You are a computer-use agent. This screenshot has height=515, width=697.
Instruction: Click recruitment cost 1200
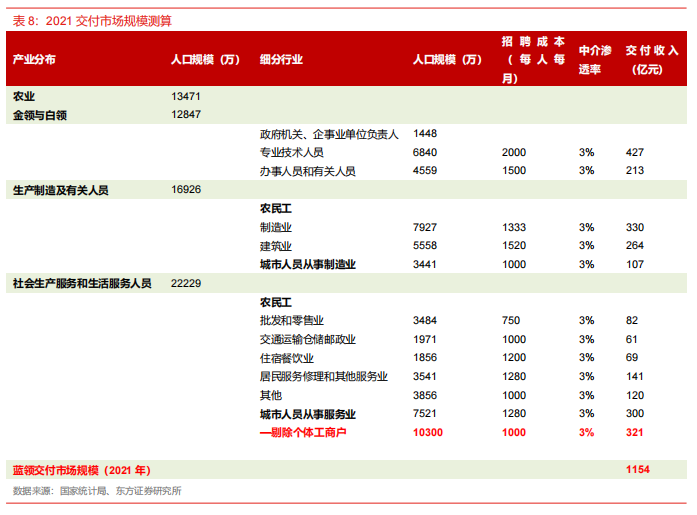(514, 358)
